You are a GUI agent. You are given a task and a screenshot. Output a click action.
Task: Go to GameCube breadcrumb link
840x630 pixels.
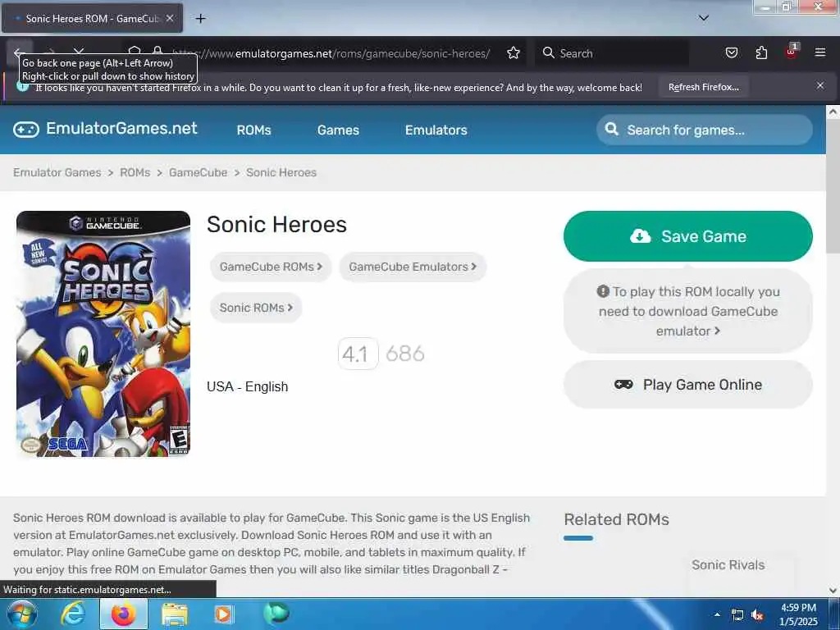[199, 172]
